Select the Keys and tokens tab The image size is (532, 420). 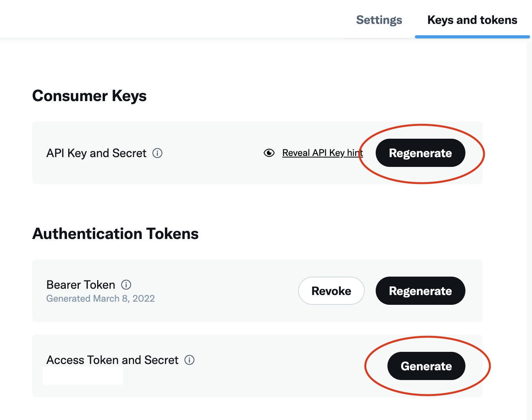[472, 20]
